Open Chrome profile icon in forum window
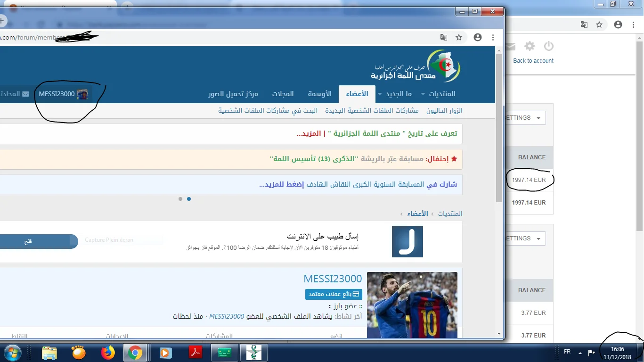Viewport: 644px width, 362px height. pyautogui.click(x=478, y=37)
